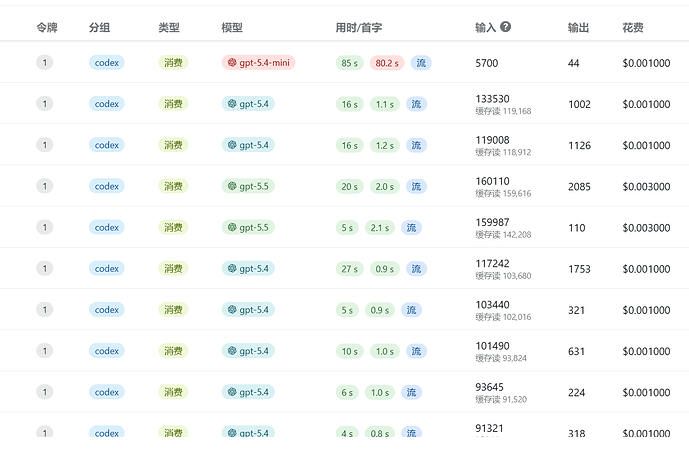Select the input value 93645

(x=490, y=387)
